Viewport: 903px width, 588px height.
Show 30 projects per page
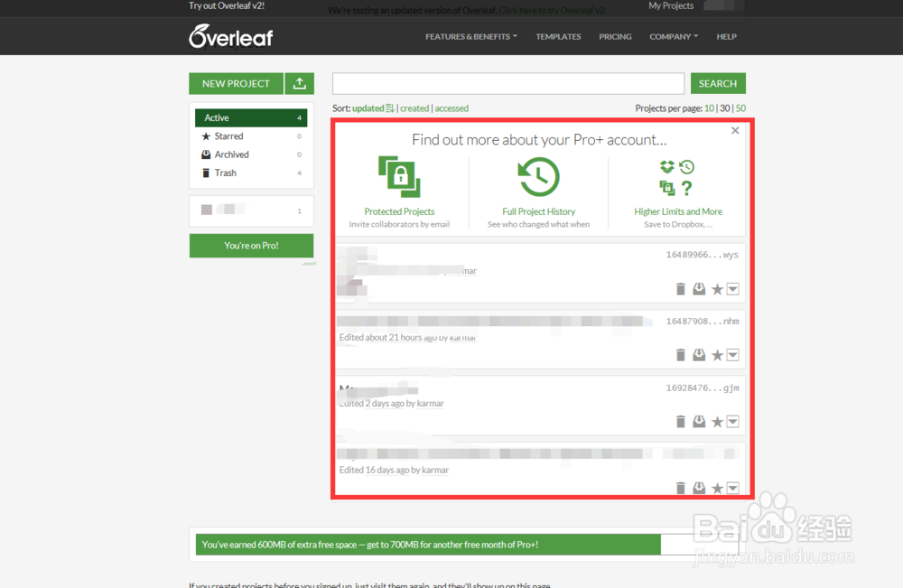click(724, 107)
